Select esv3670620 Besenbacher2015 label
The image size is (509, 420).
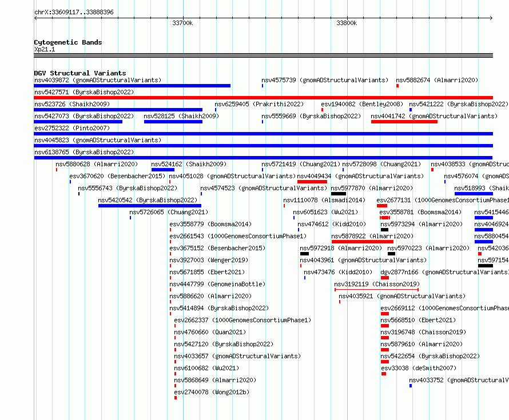[x=117, y=176]
